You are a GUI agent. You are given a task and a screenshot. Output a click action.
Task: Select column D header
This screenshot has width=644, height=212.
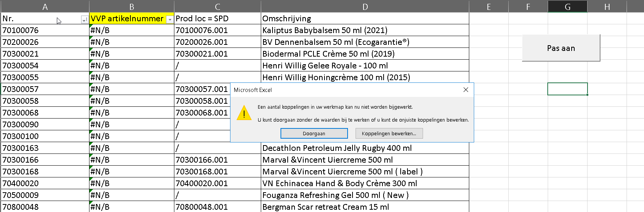pos(365,6)
